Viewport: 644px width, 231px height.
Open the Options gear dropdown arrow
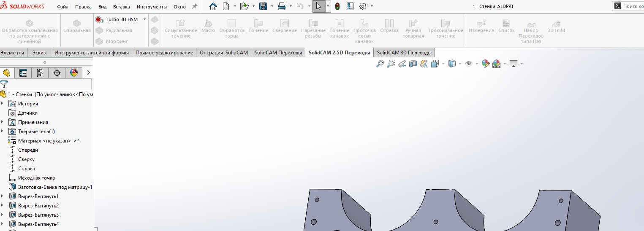[x=372, y=6]
